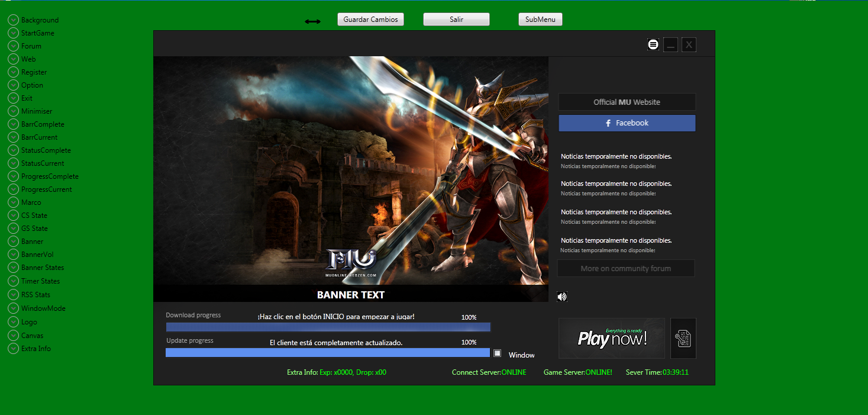Toggle the banner volume speaker icon
Viewport: 868px width, 415px height.
click(562, 297)
